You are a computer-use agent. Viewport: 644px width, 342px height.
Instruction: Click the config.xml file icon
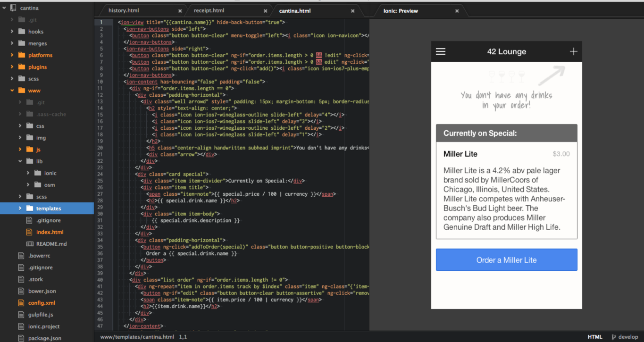[x=21, y=303]
